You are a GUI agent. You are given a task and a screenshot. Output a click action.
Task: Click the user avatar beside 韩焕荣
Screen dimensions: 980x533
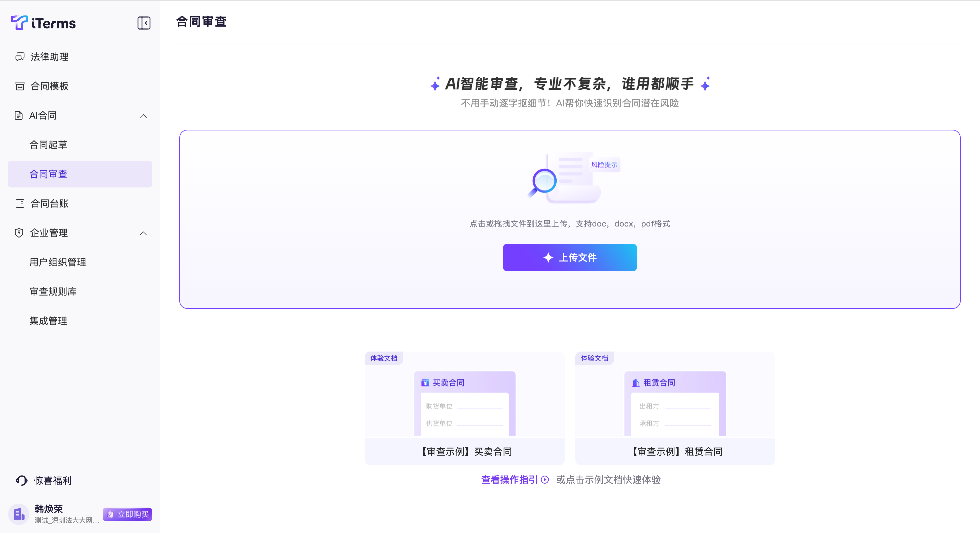click(x=19, y=514)
